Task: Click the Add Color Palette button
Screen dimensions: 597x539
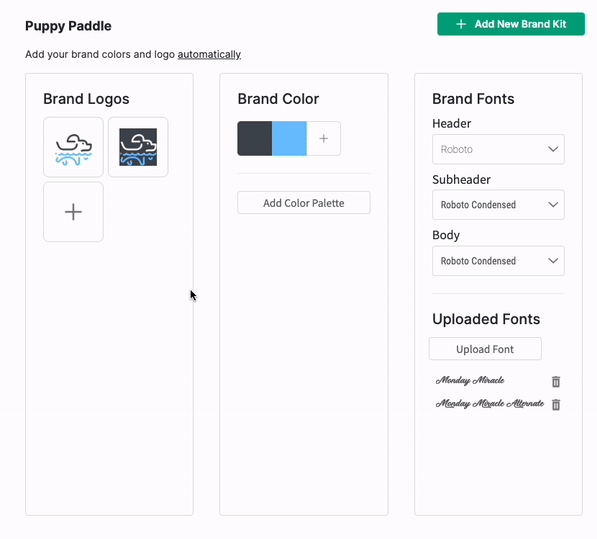Action: point(304,203)
